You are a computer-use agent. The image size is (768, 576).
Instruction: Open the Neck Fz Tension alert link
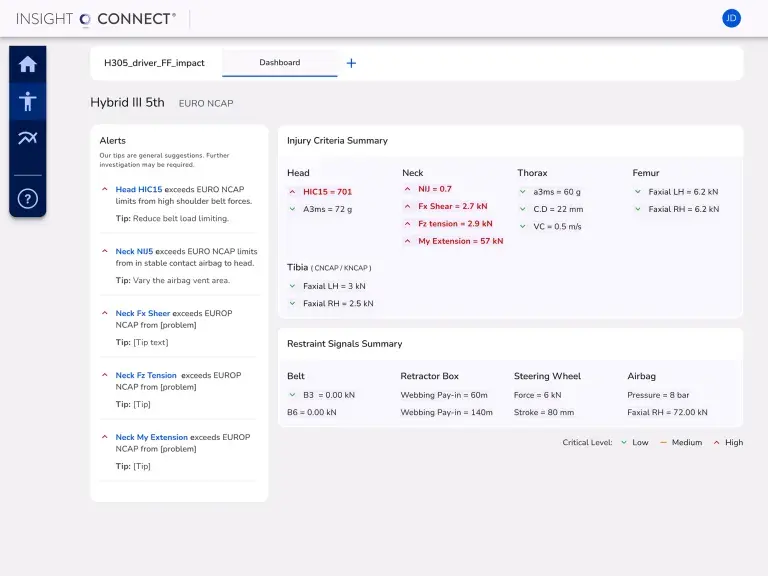(x=146, y=375)
